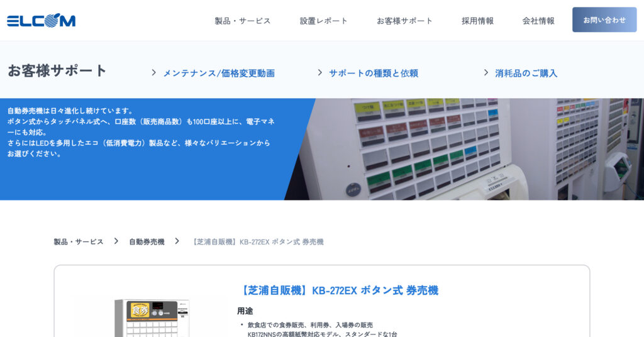Open サポートの種類と依頼 link
The image size is (644, 337).
click(374, 73)
